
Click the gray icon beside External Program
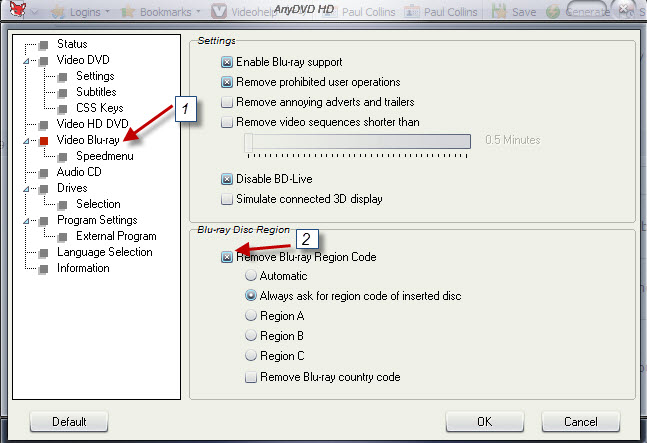pyautogui.click(x=63, y=237)
